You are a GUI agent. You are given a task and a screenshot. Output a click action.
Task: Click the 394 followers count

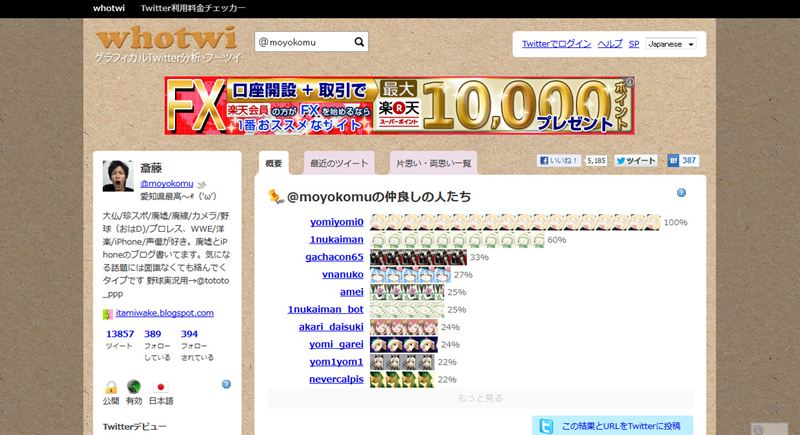[189, 334]
